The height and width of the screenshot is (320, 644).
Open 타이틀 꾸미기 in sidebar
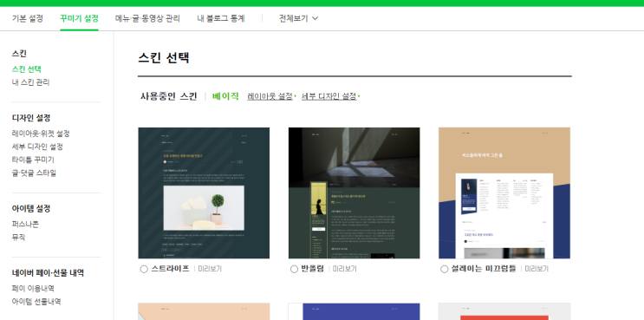(33, 160)
